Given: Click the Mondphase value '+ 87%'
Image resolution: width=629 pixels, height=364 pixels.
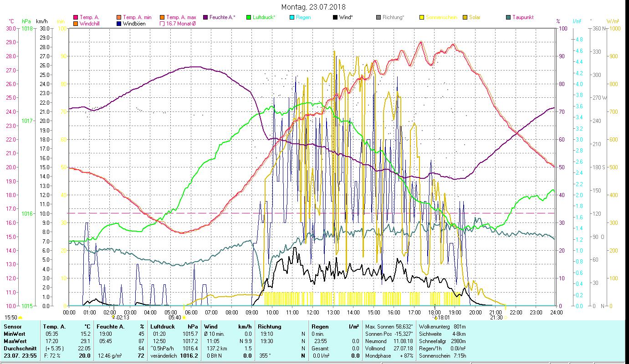Looking at the screenshot, I should [x=406, y=355].
